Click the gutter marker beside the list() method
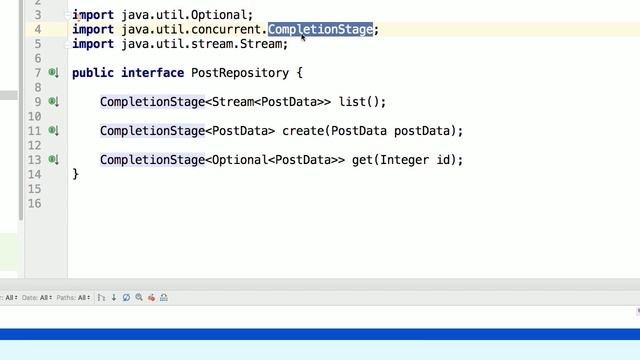The image size is (640, 360). (53, 101)
